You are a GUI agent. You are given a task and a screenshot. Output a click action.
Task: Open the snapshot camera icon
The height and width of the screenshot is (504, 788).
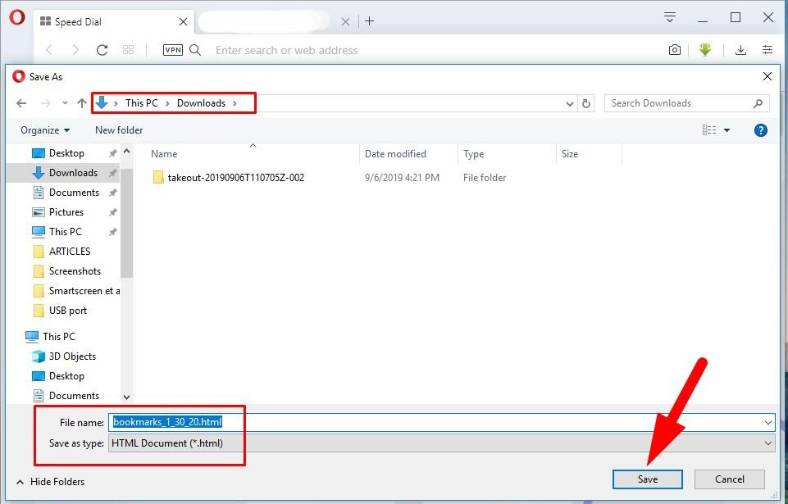[x=674, y=50]
